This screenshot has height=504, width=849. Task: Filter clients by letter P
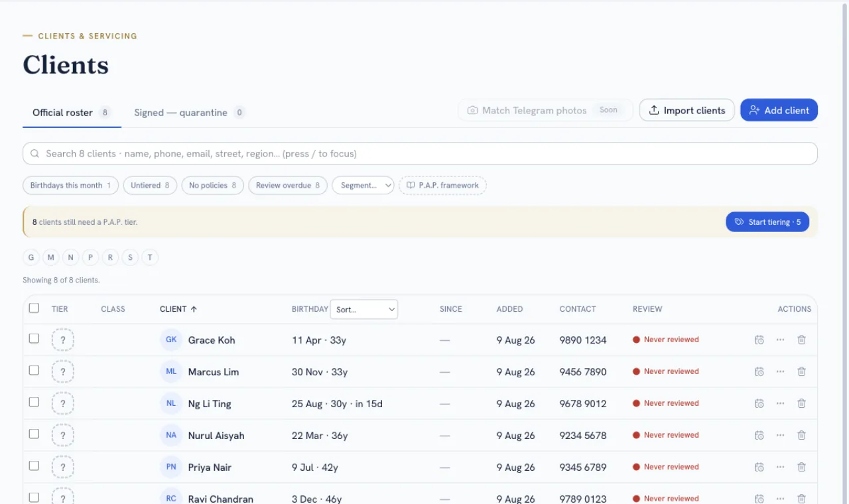(91, 257)
